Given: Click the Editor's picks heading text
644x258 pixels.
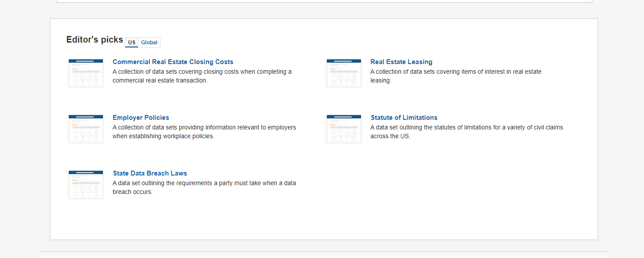Looking at the screenshot, I should [x=95, y=39].
